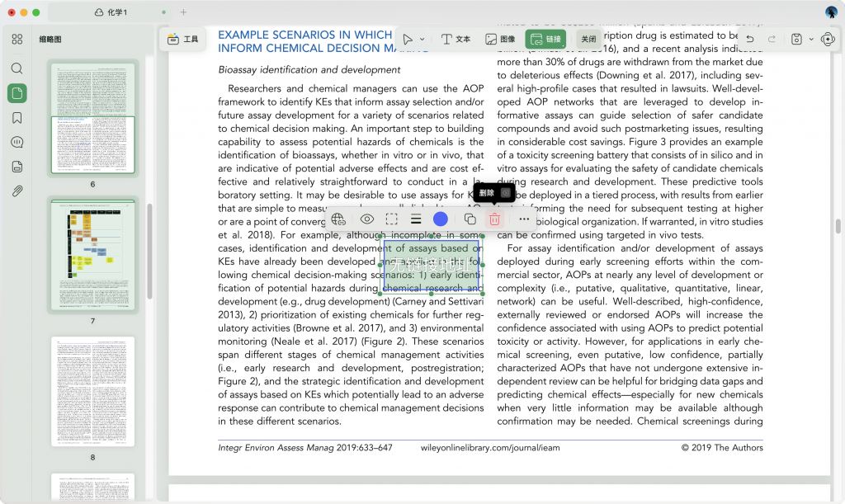Open the thumbnail grid view icon in sidebar

17,40
